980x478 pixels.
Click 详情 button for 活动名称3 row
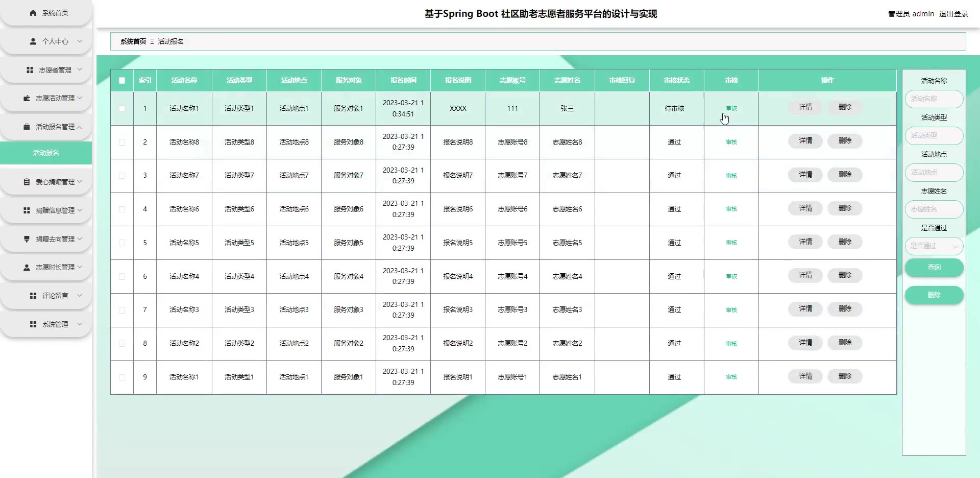(805, 309)
